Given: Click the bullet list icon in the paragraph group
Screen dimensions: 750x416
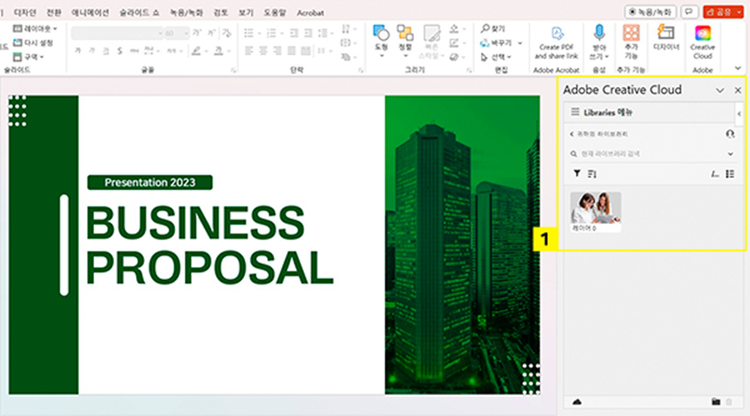Looking at the screenshot, I should pos(249,33).
